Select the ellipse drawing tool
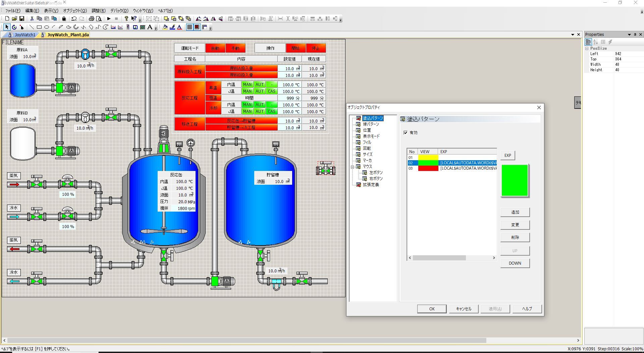This screenshot has width=644, height=353. [47, 27]
